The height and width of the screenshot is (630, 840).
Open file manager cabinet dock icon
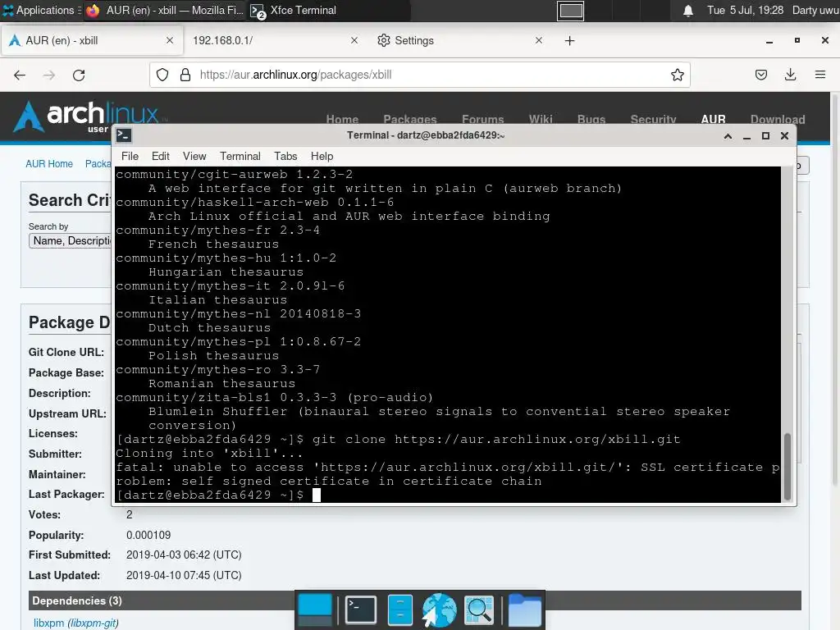(x=399, y=609)
